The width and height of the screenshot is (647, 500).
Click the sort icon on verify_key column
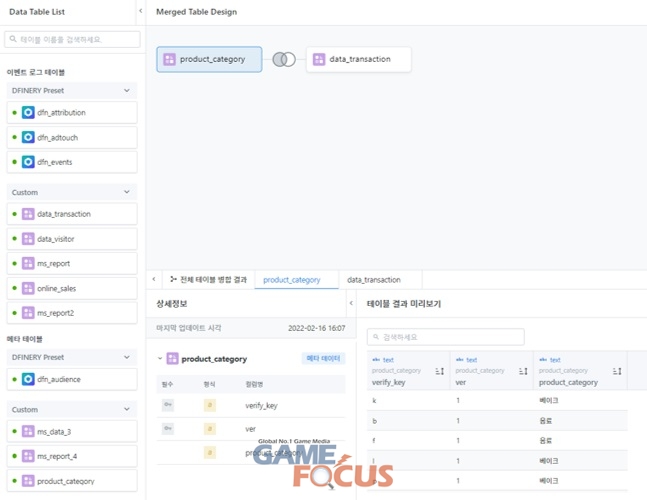(x=439, y=371)
